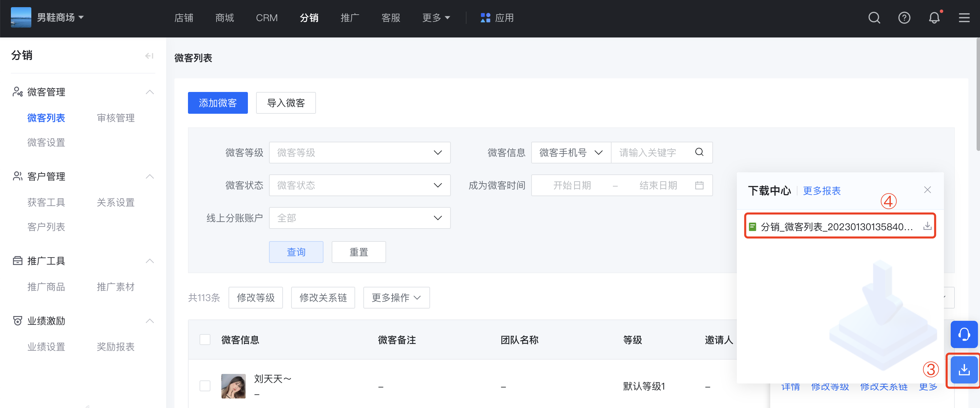Collapse the sidebar with arrow icon
Viewport: 980px width, 408px height.
point(149,56)
